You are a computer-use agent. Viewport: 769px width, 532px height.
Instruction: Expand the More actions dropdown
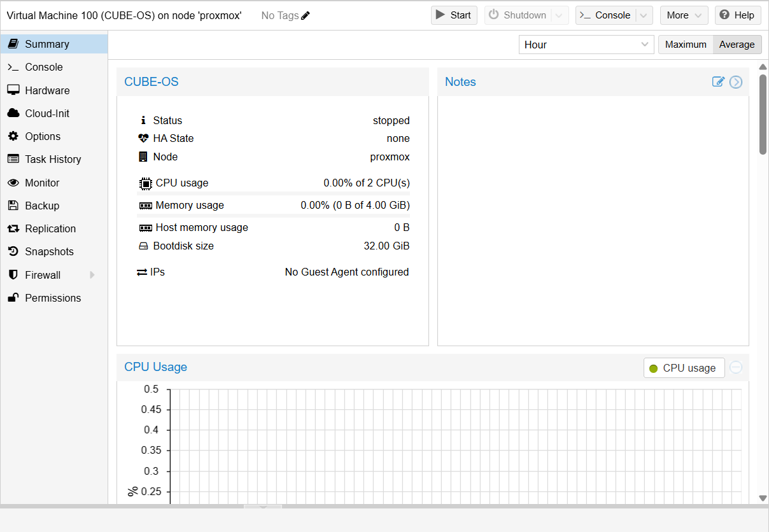[684, 15]
